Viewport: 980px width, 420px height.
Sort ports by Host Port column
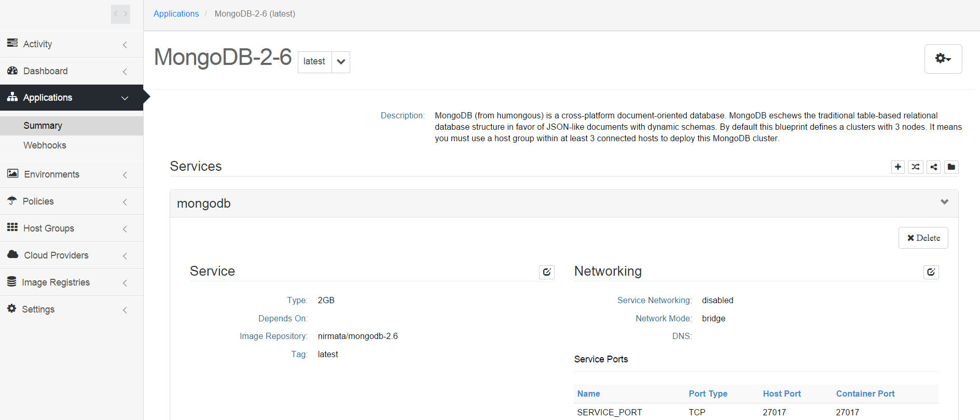tap(782, 394)
